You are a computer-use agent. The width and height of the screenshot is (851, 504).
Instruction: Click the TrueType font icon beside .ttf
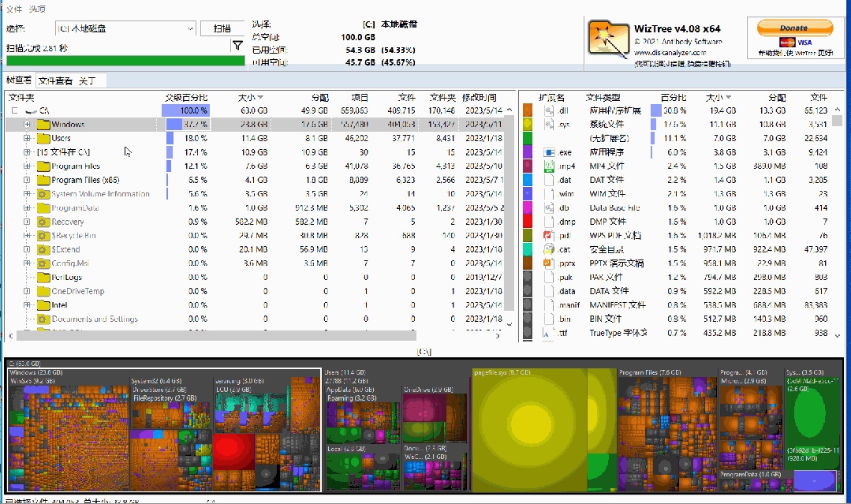(547, 333)
